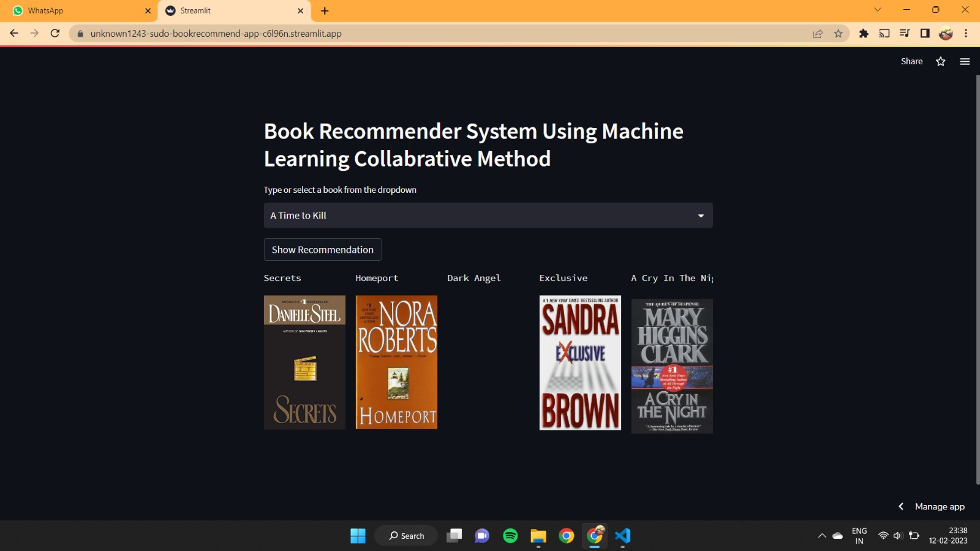Show hidden system tray icons
The width and height of the screenshot is (980, 551).
[822, 536]
